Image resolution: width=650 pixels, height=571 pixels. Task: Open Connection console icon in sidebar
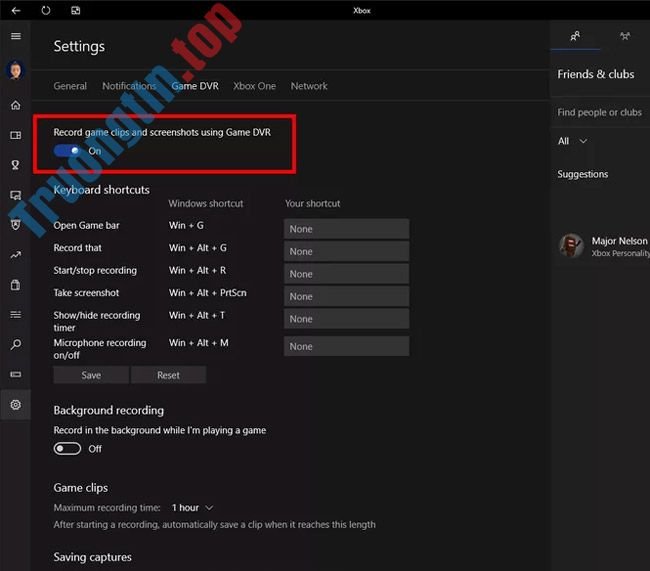(x=16, y=374)
